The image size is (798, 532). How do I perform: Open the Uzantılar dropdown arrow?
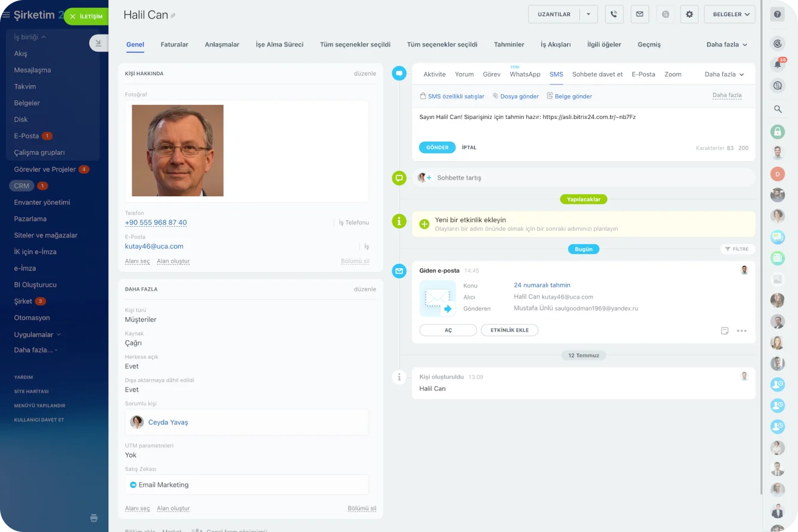[588, 14]
